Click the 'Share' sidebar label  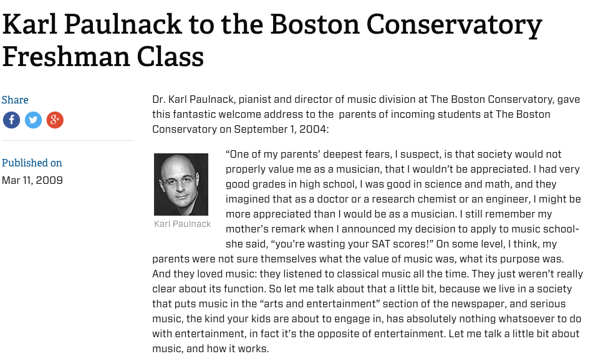15,100
